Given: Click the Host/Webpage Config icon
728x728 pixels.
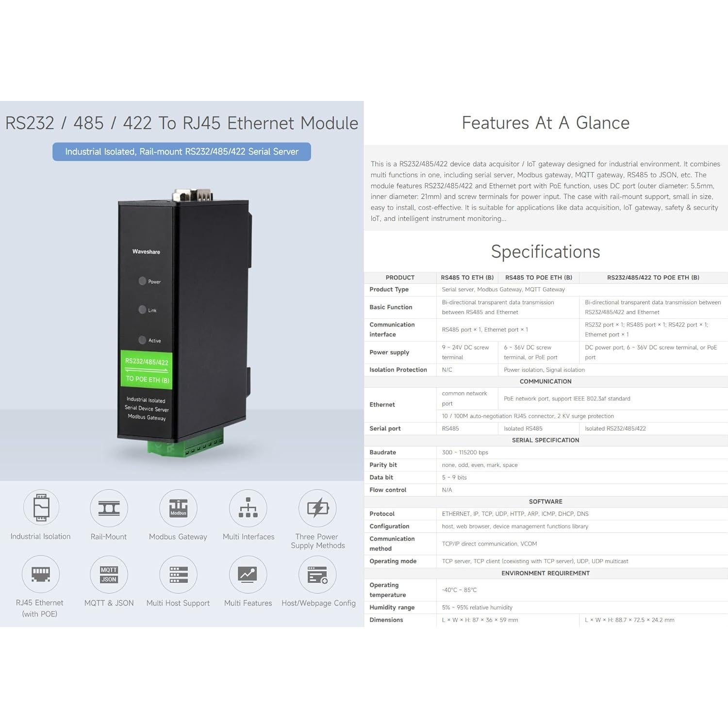Looking at the screenshot, I should 317,575.
